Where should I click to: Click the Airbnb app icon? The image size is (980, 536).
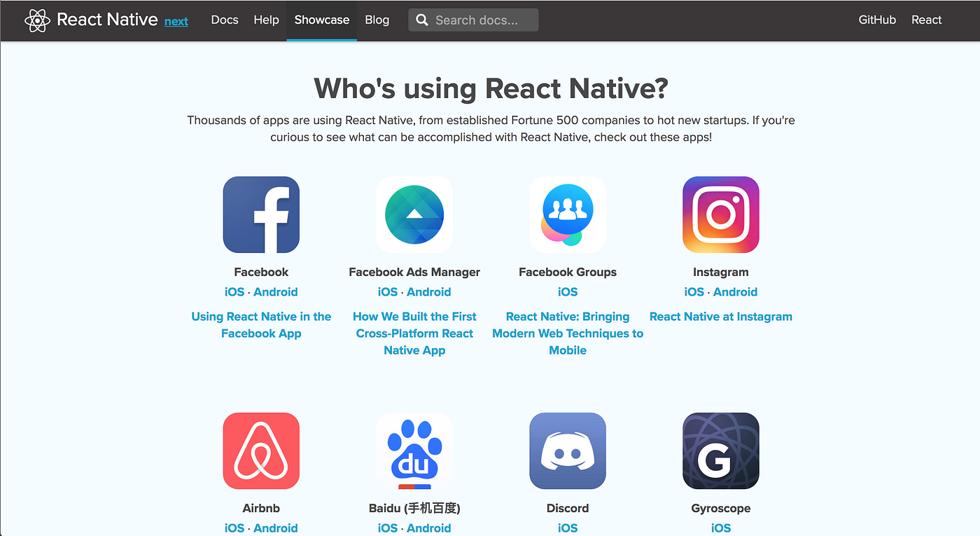[261, 451]
